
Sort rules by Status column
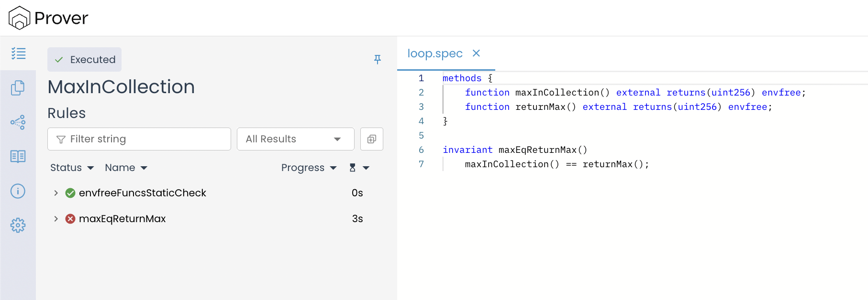coord(72,168)
